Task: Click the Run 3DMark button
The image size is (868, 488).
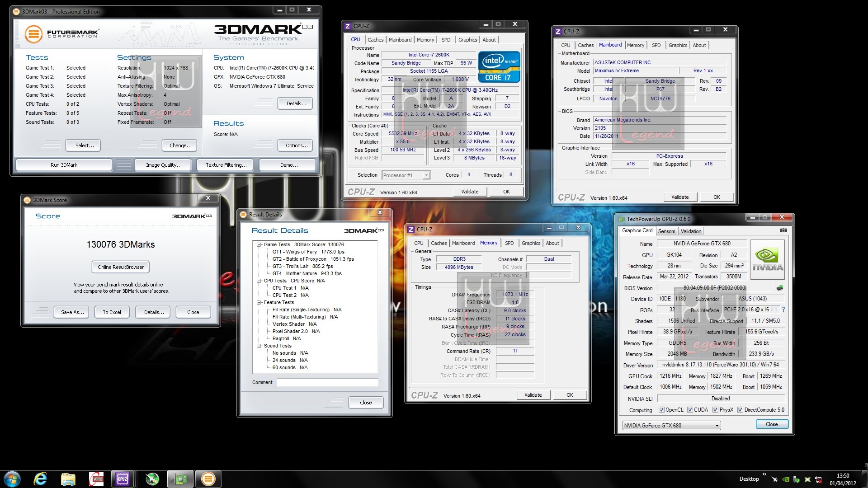Action: point(64,165)
